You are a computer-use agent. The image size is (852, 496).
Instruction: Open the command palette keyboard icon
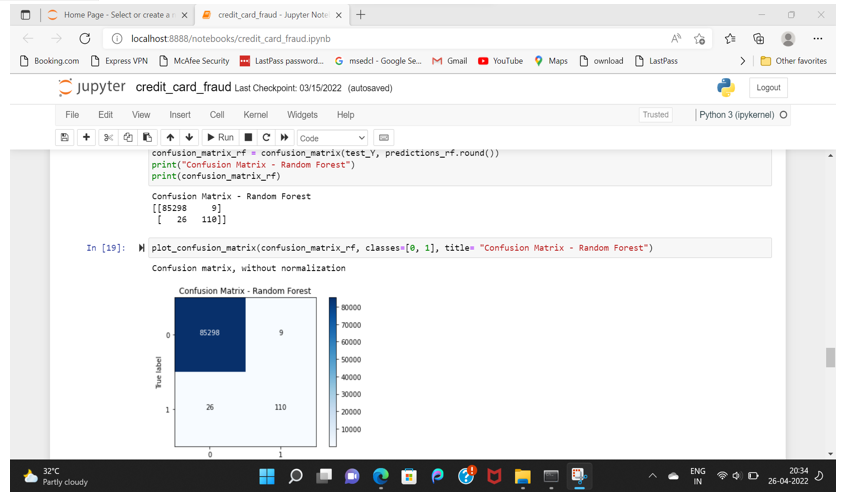pos(384,137)
